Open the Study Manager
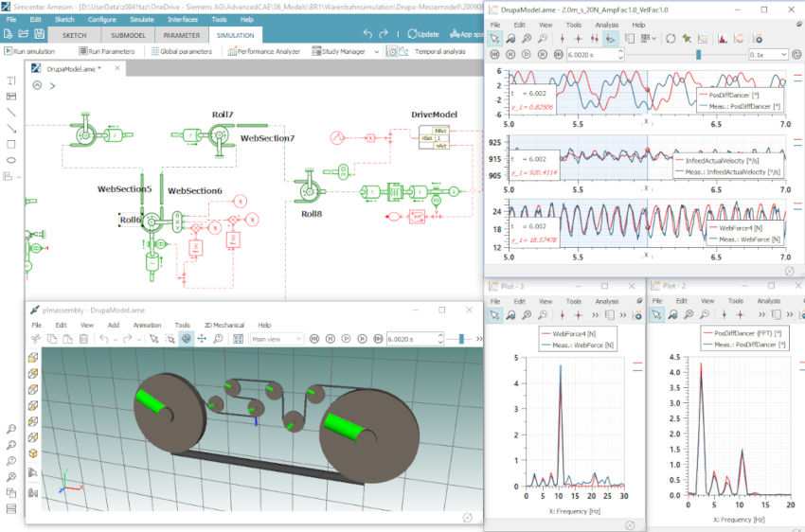This screenshot has height=532, width=805. tap(339, 51)
